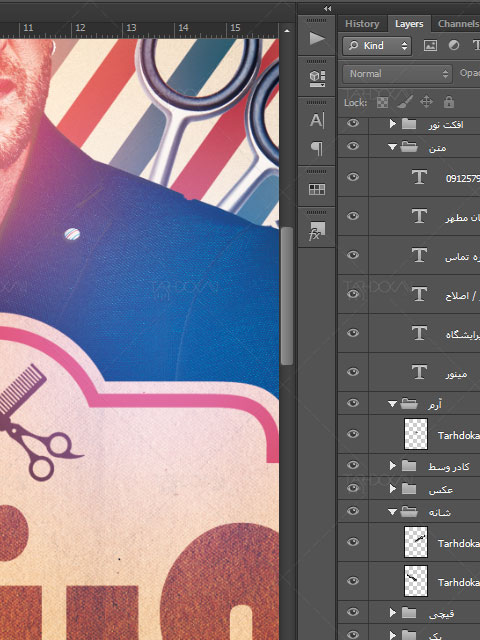
Task: Click T icon of مطهر text layer
Action: (419, 216)
